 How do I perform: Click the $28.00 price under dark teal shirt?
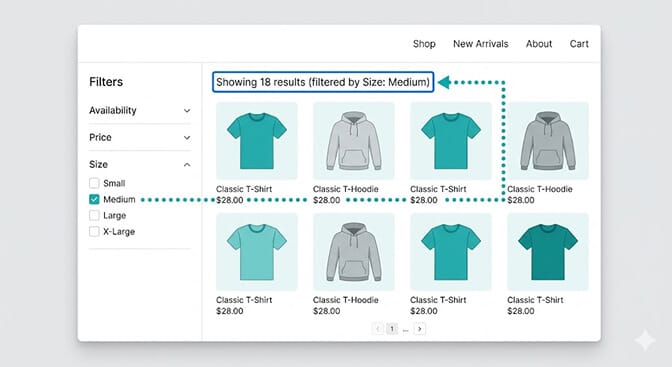pyautogui.click(x=521, y=311)
